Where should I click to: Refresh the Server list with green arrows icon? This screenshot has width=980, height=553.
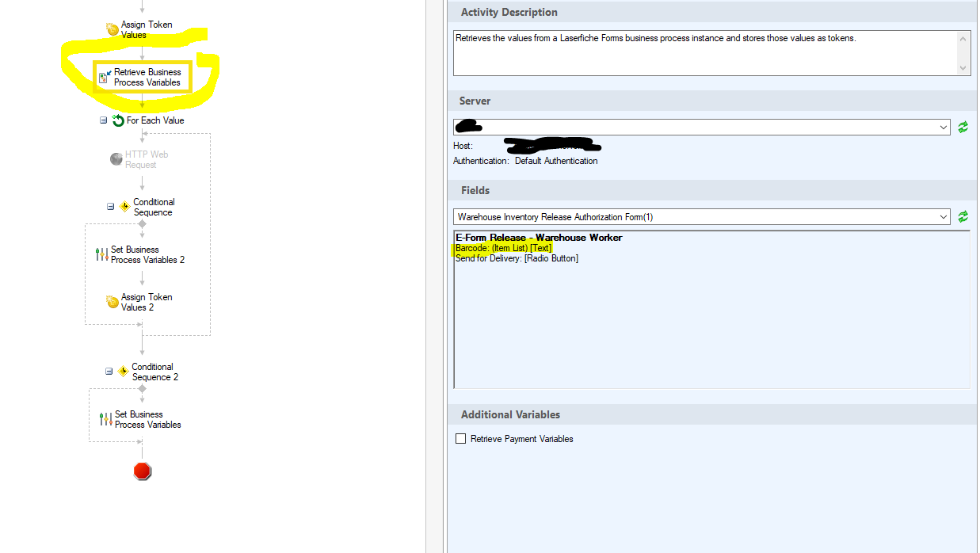pos(963,127)
